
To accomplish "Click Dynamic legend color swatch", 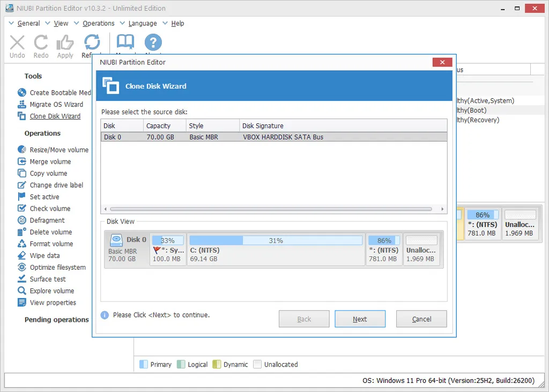I will pyautogui.click(x=217, y=364).
